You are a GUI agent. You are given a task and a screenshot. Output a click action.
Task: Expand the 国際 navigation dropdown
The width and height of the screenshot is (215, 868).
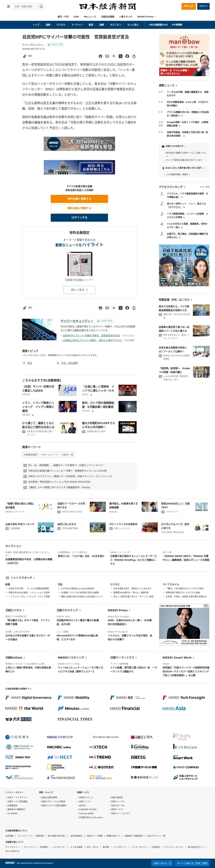click(103, 25)
